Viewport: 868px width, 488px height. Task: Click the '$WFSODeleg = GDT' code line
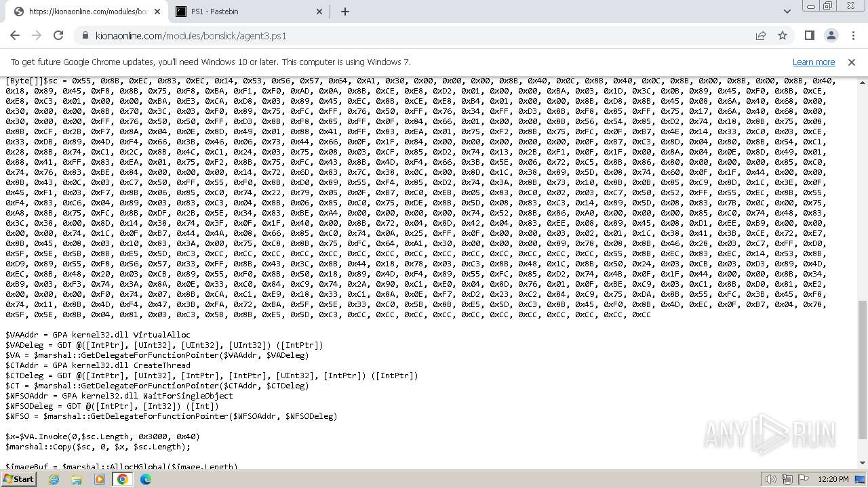112,406
